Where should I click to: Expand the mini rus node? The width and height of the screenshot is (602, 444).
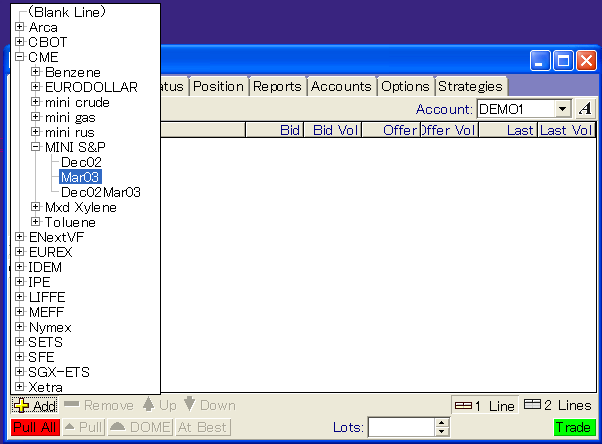35,132
